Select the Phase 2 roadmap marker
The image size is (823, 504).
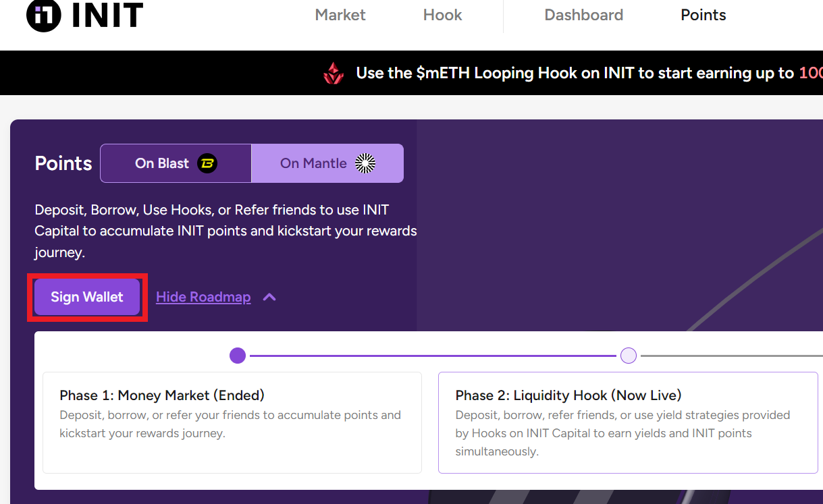[x=629, y=356]
